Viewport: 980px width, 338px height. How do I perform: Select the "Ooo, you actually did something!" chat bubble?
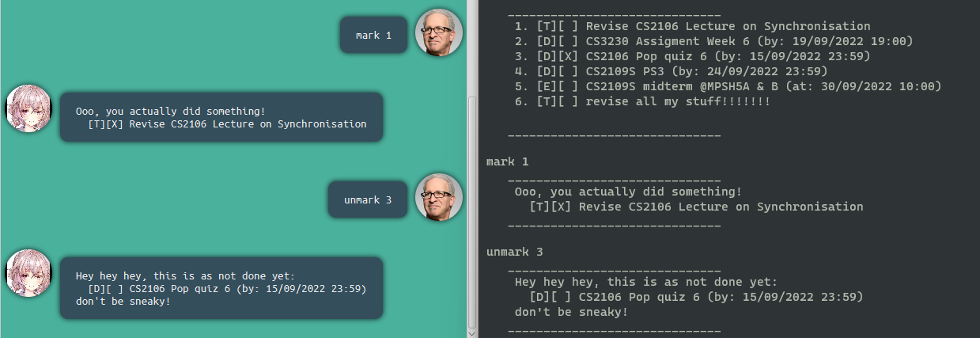(x=221, y=117)
